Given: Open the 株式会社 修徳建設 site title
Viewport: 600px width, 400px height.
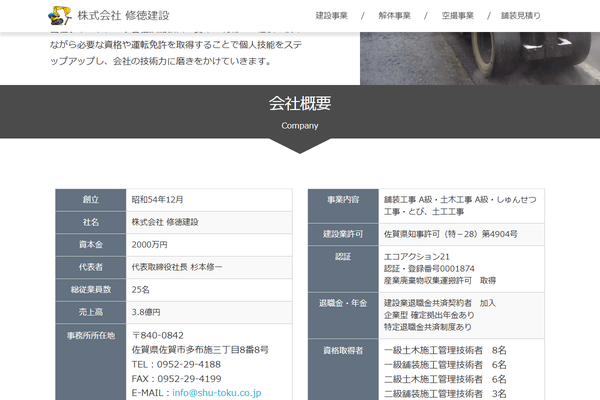Looking at the screenshot, I should (123, 16).
